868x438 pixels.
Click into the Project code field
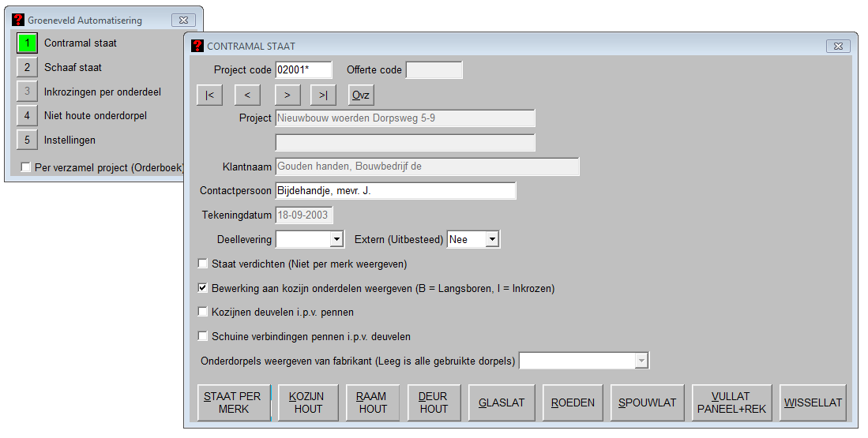(303, 69)
